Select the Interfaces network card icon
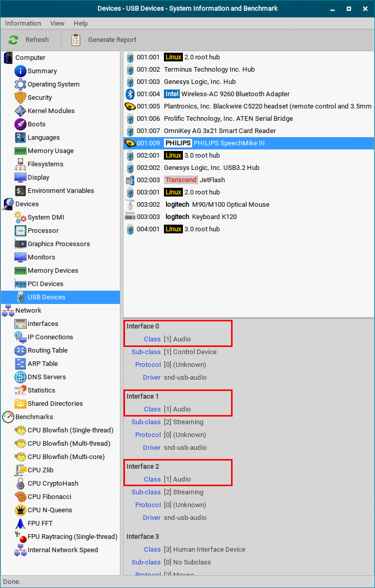The width and height of the screenshot is (375, 588). point(20,323)
